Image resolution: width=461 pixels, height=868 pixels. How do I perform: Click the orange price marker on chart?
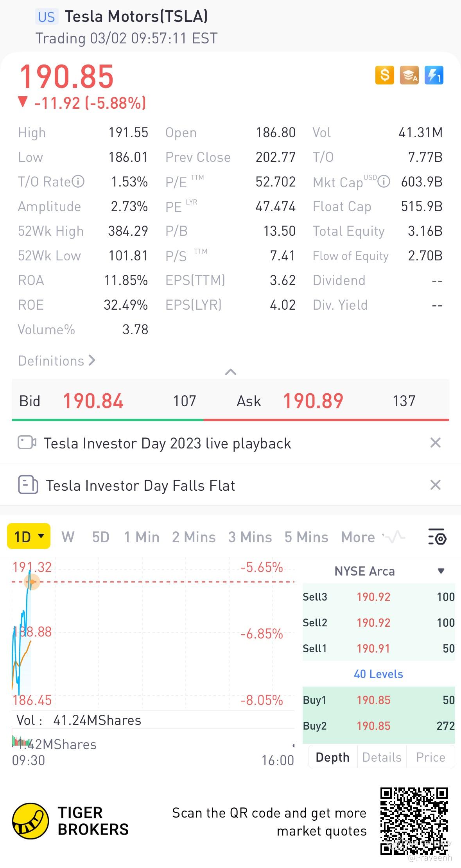coord(32,582)
